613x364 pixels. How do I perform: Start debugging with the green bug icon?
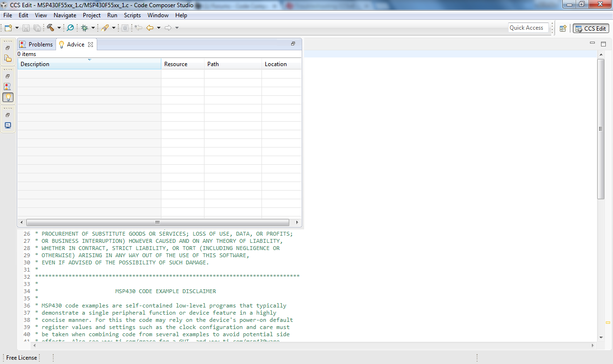[85, 28]
